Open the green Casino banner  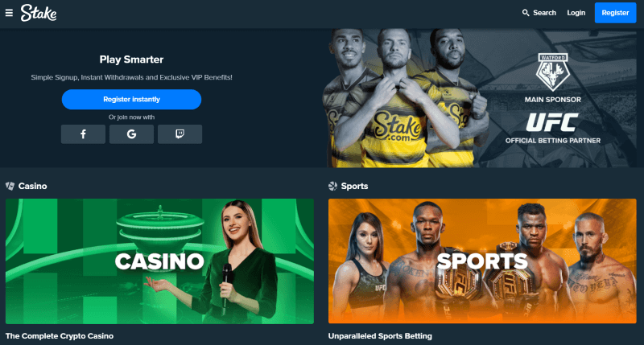click(159, 261)
